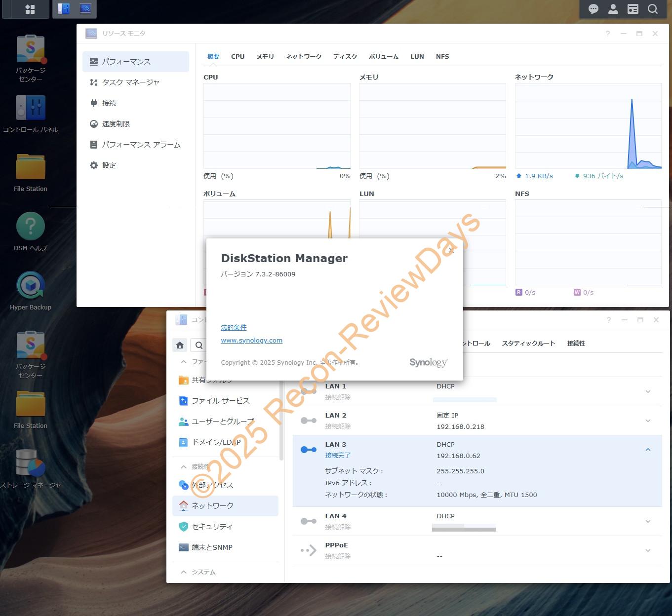Viewport: 672px width, 616px height.
Task: Click the Control Panel sidebar scrollbar
Action: [x=281, y=420]
